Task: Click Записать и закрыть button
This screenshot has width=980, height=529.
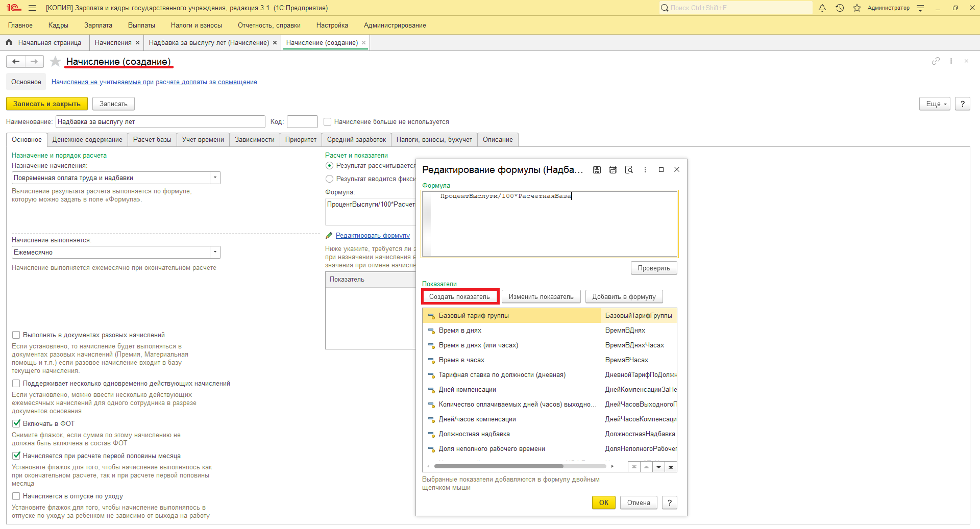Action: (x=47, y=104)
